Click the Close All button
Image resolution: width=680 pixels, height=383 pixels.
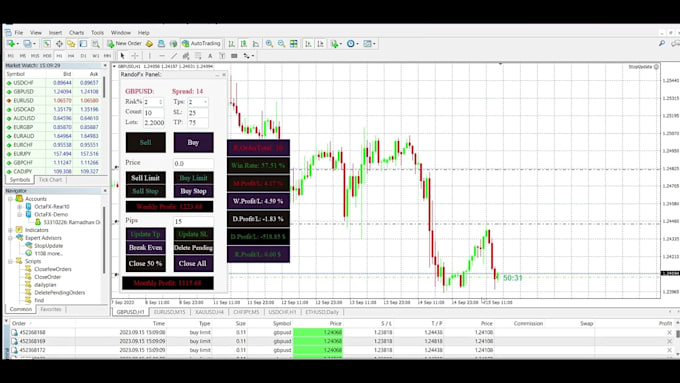tap(193, 263)
